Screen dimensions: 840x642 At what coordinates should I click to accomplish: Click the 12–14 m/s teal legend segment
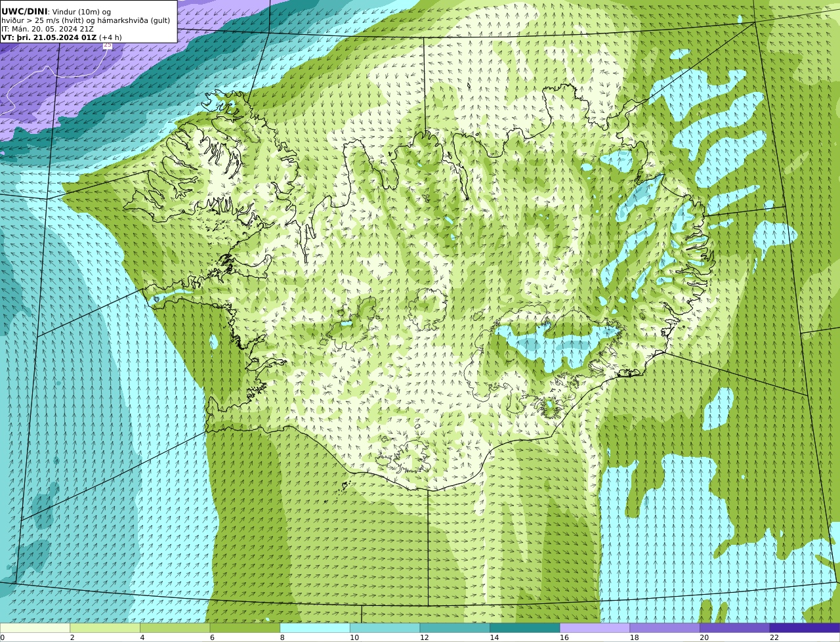click(455, 628)
